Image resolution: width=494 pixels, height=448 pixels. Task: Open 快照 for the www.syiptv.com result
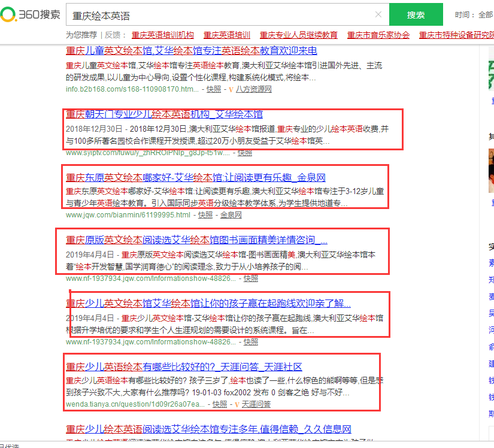click(x=245, y=153)
